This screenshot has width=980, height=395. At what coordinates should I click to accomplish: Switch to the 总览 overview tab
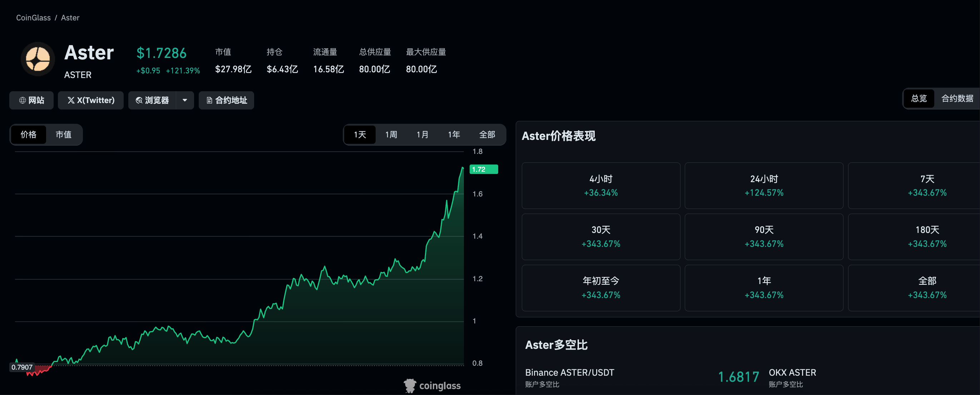919,99
